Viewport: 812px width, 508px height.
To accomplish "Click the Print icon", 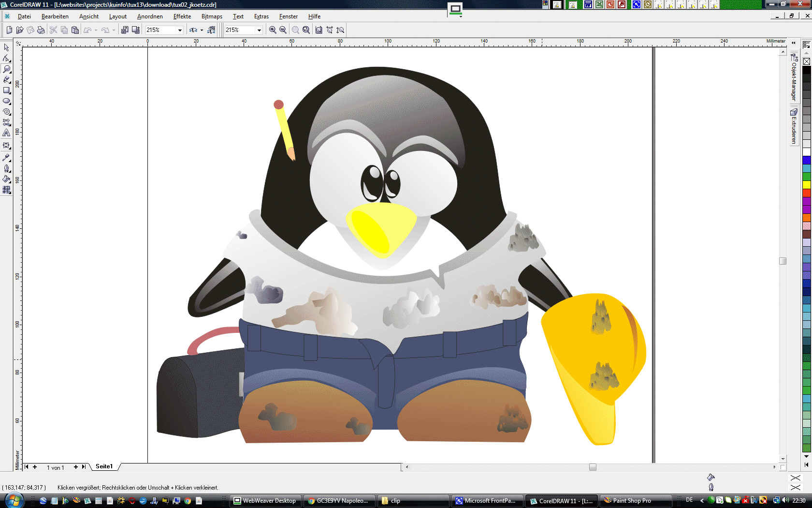I will [41, 30].
